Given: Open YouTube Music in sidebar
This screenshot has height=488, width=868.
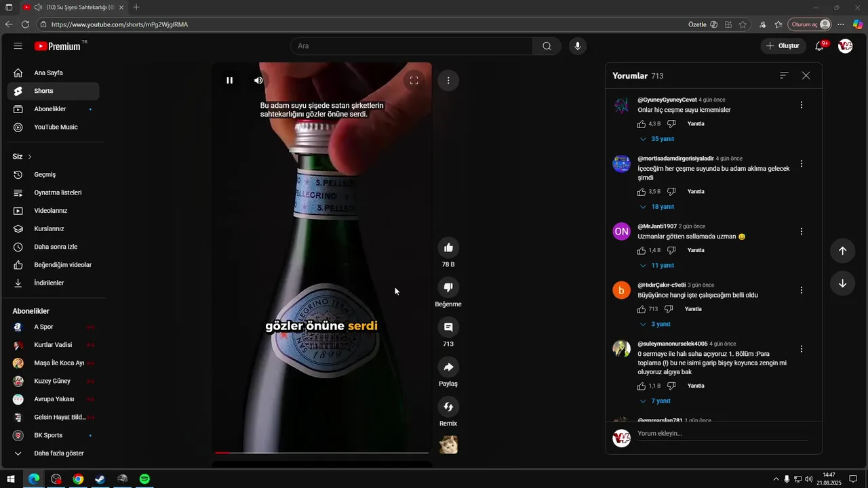Looking at the screenshot, I should [x=53, y=127].
